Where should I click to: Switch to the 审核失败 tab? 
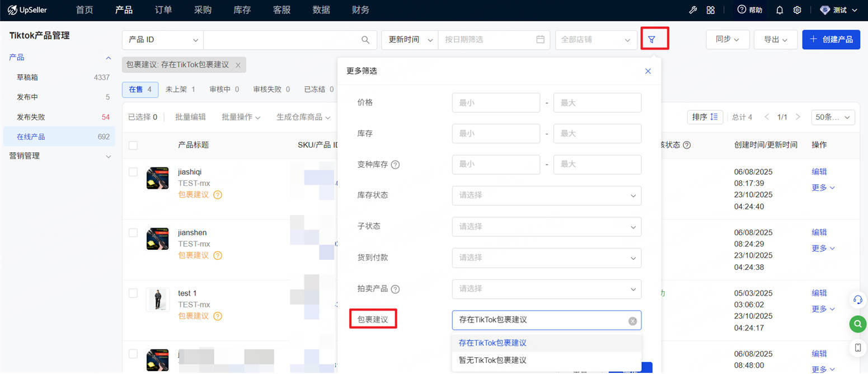(x=271, y=89)
